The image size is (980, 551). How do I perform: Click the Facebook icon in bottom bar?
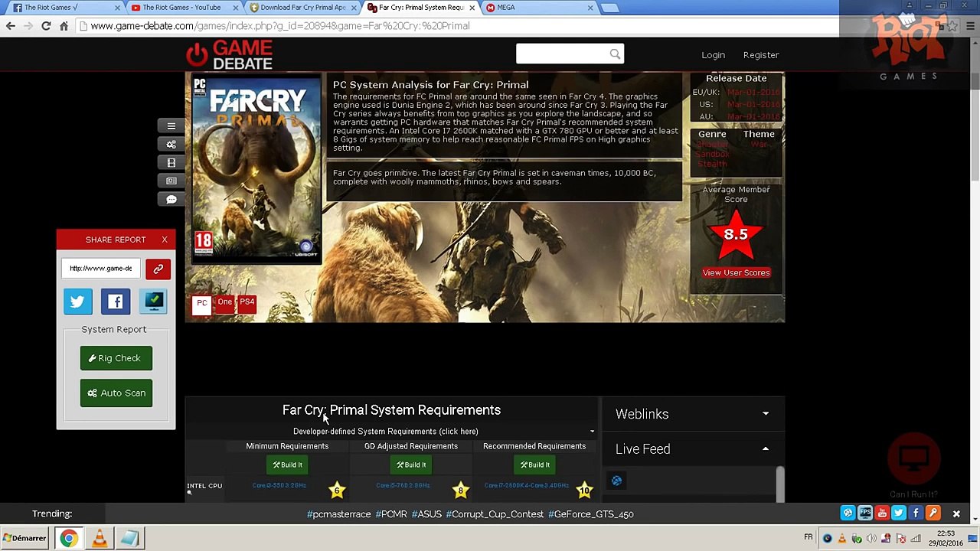click(916, 514)
